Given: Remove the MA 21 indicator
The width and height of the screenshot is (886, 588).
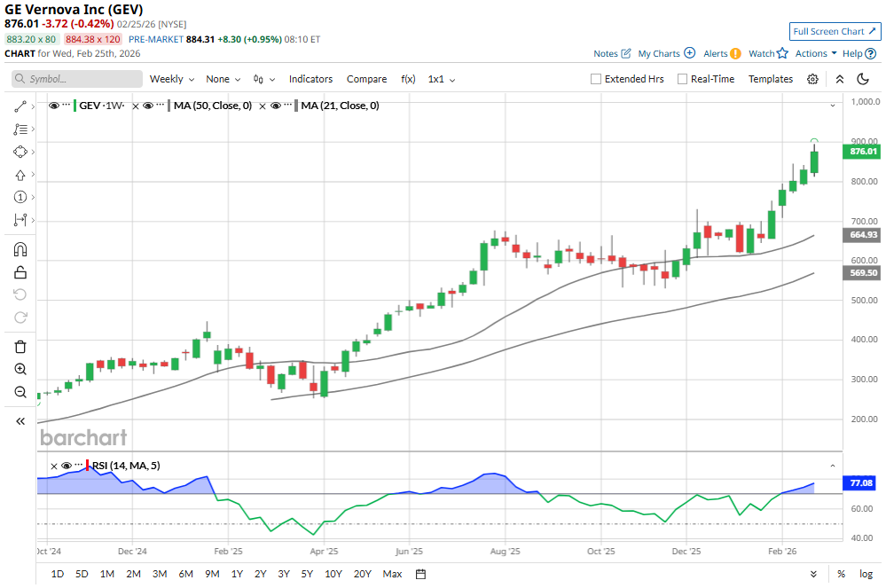Looking at the screenshot, I should tap(263, 106).
